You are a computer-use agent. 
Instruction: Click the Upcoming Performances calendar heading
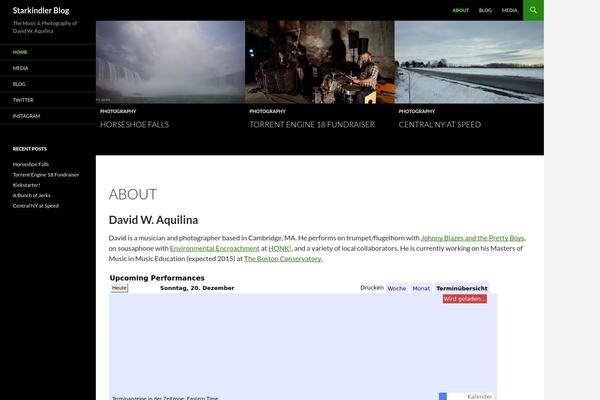(157, 278)
